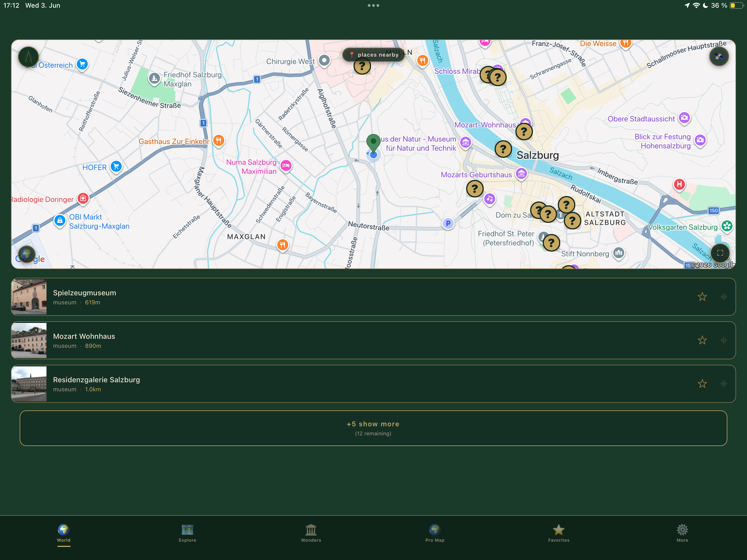Image resolution: width=747 pixels, height=560 pixels.
Task: Open the Mozart Wohnhaus list entry title
Action: click(84, 336)
